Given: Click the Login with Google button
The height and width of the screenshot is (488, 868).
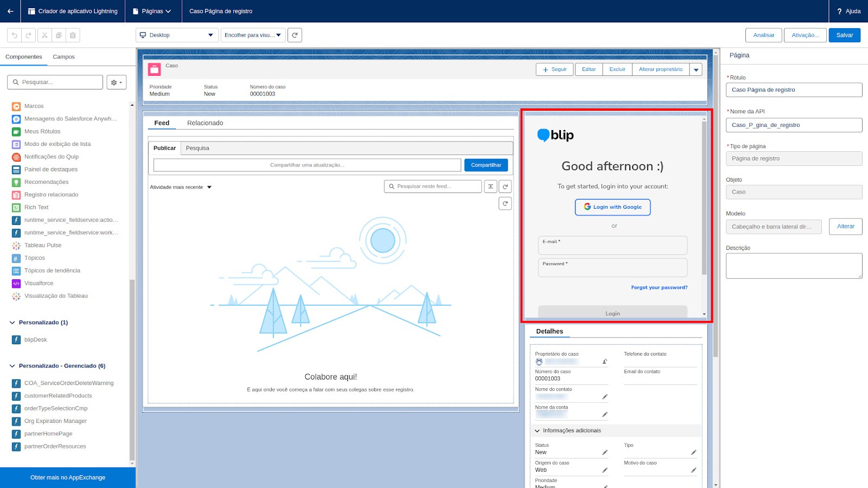Looking at the screenshot, I should 612,207.
